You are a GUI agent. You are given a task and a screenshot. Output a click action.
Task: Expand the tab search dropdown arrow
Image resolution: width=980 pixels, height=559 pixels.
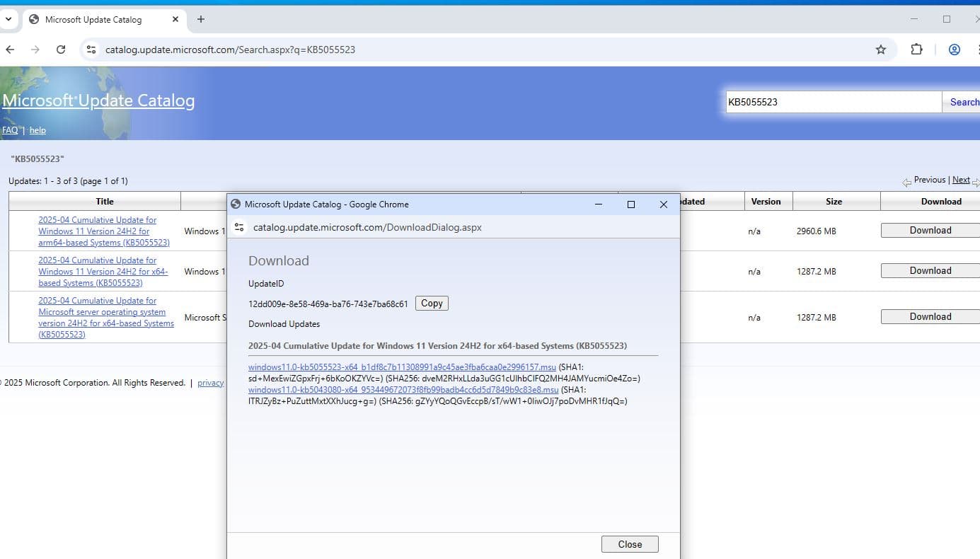pos(9,19)
